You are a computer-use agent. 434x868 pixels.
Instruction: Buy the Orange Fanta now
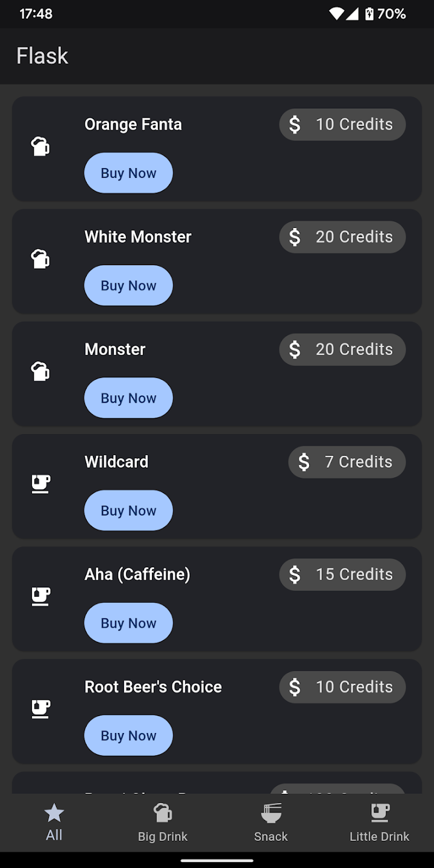click(x=128, y=173)
